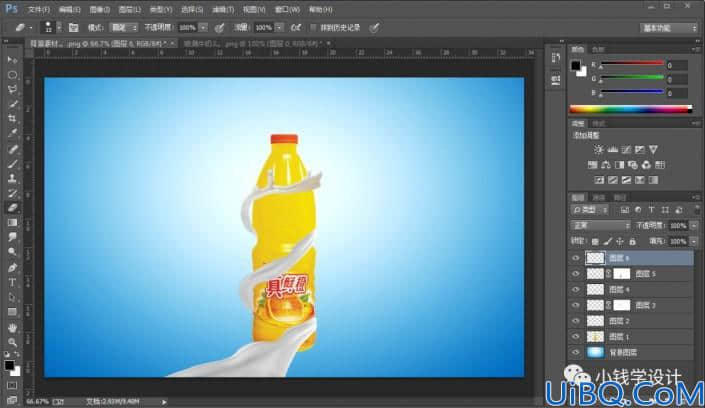Add a Curves adjustment
This screenshot has width=705, height=408.
tap(626, 149)
